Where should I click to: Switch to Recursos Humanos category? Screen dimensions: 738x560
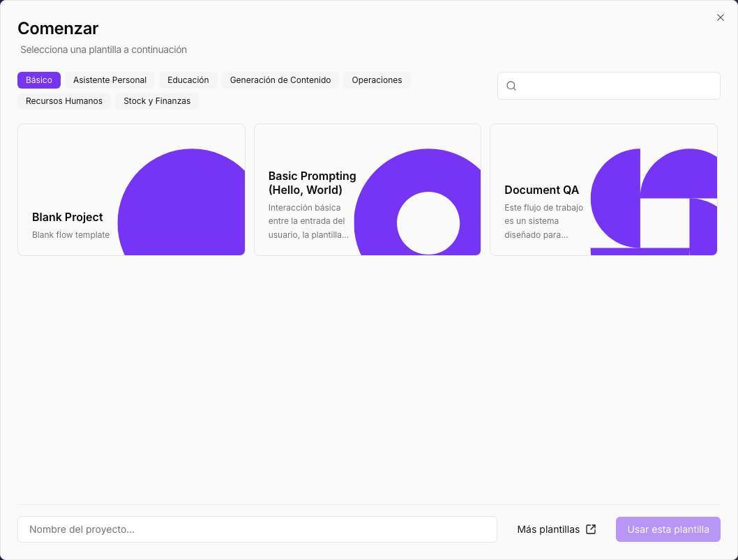(64, 101)
